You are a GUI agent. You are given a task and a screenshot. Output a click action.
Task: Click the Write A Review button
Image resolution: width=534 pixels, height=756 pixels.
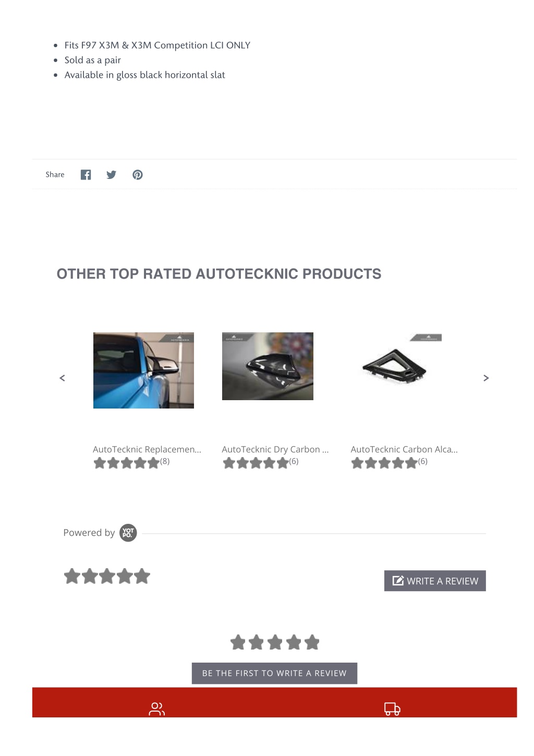pos(435,581)
